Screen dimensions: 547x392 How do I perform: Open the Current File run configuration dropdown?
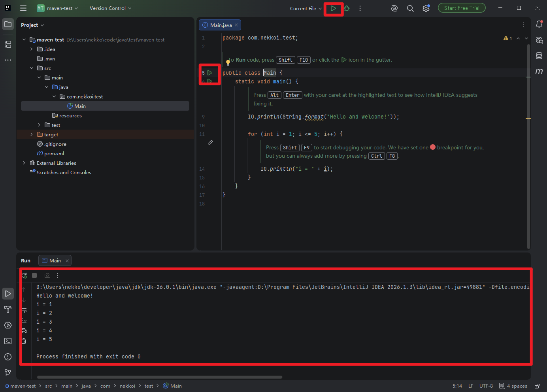click(x=306, y=8)
